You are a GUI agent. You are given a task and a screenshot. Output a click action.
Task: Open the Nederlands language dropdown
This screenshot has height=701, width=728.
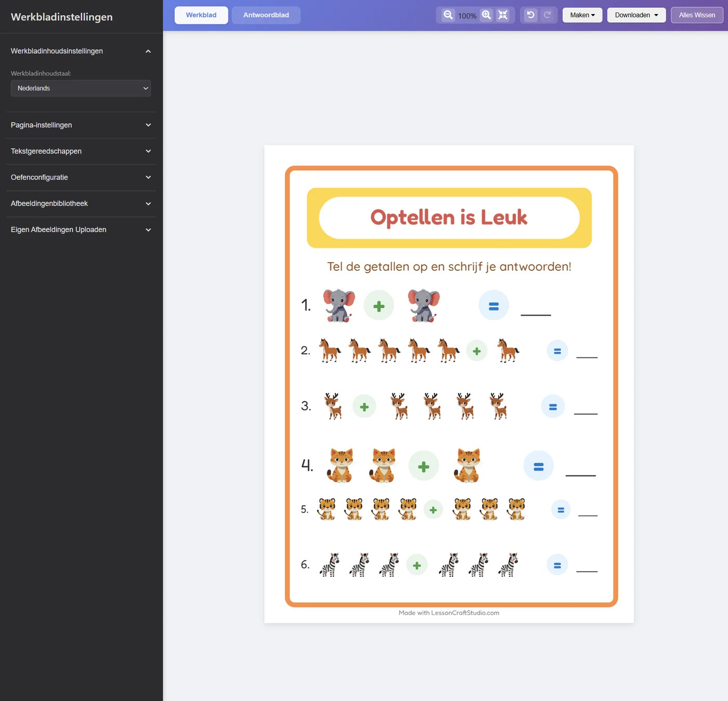pyautogui.click(x=81, y=88)
